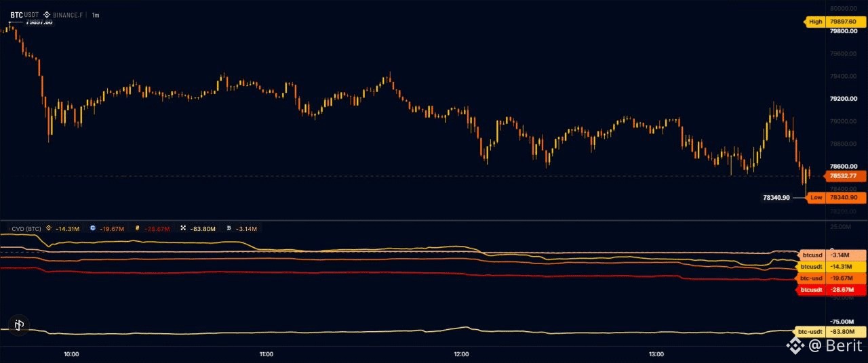The height and width of the screenshot is (363, 868).
Task: Click the 13:00 time axis label
Action: pyautogui.click(x=656, y=354)
